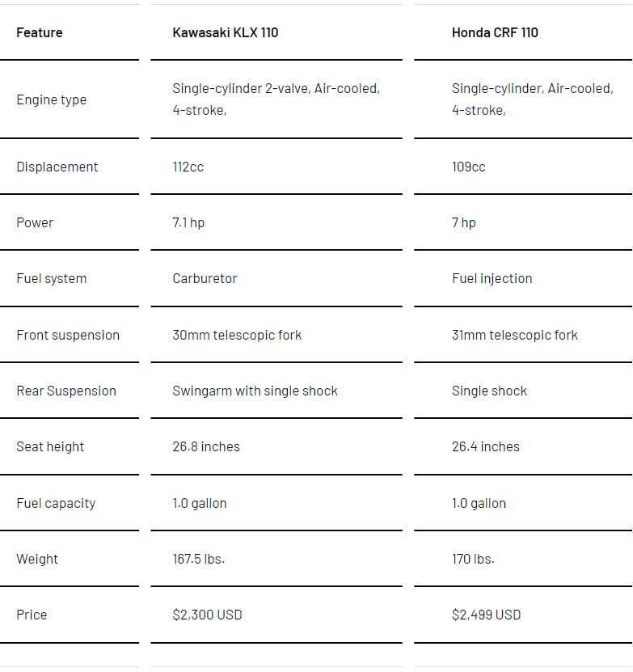Click the 31mm telescopic fork text
The width and height of the screenshot is (633, 672).
(x=515, y=335)
